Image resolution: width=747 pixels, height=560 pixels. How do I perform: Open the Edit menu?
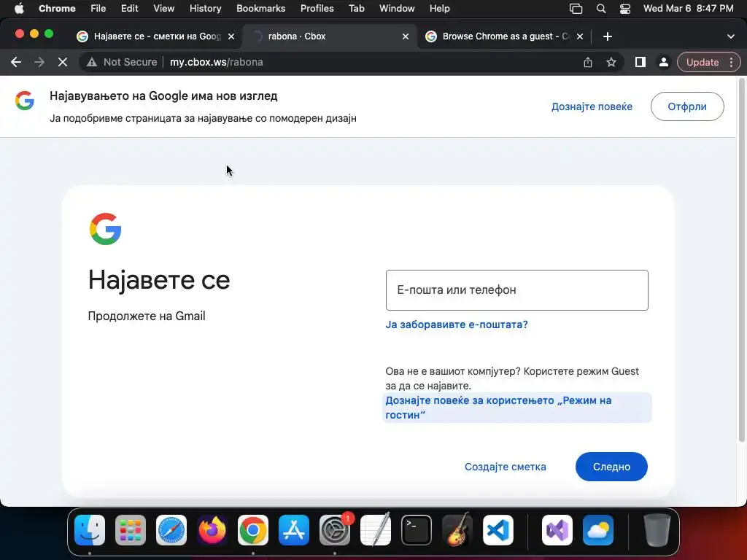coord(129,9)
